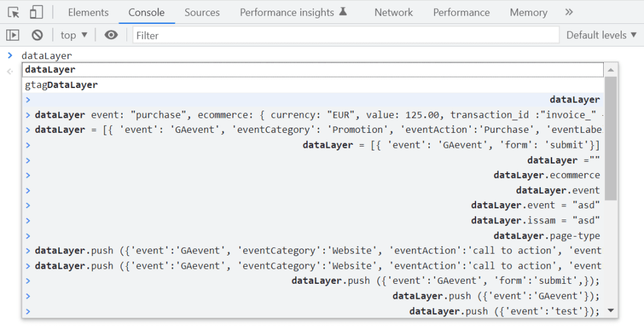Choose the dataLayer.page-type suggestion
This screenshot has width=644, height=336.
(x=313, y=236)
